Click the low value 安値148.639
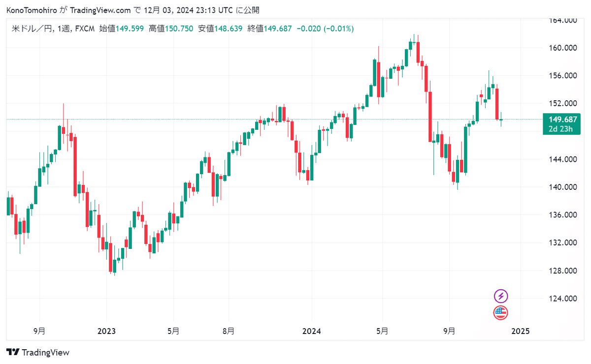 click(x=220, y=29)
